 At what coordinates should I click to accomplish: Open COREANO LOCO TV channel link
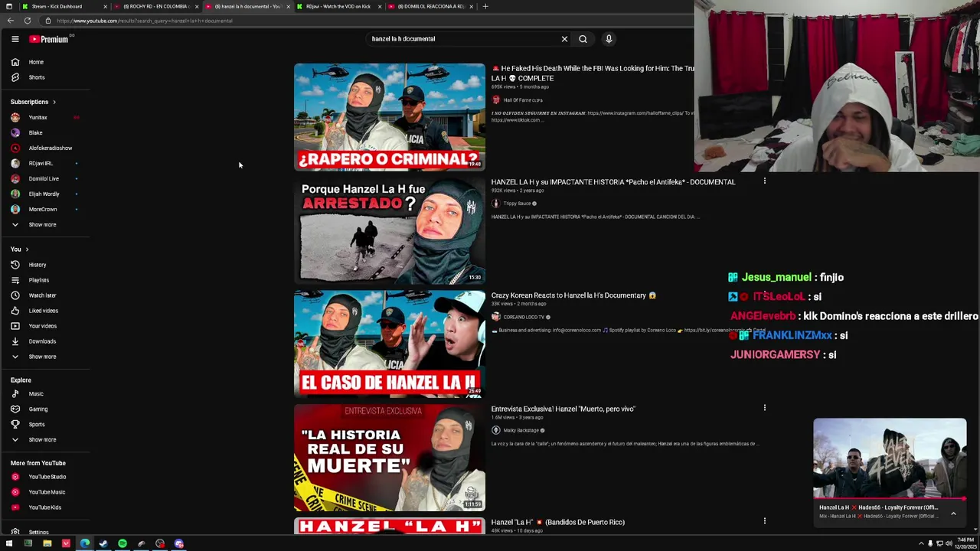524,317
